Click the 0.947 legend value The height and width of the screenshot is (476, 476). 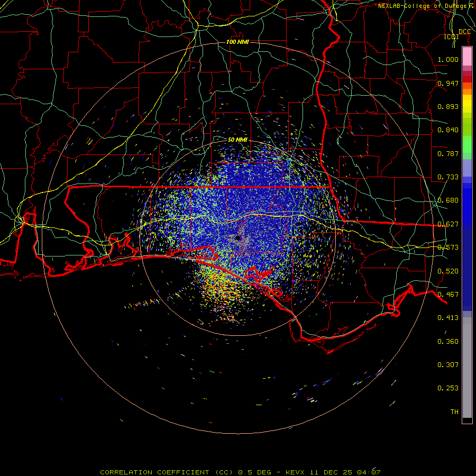tap(448, 83)
